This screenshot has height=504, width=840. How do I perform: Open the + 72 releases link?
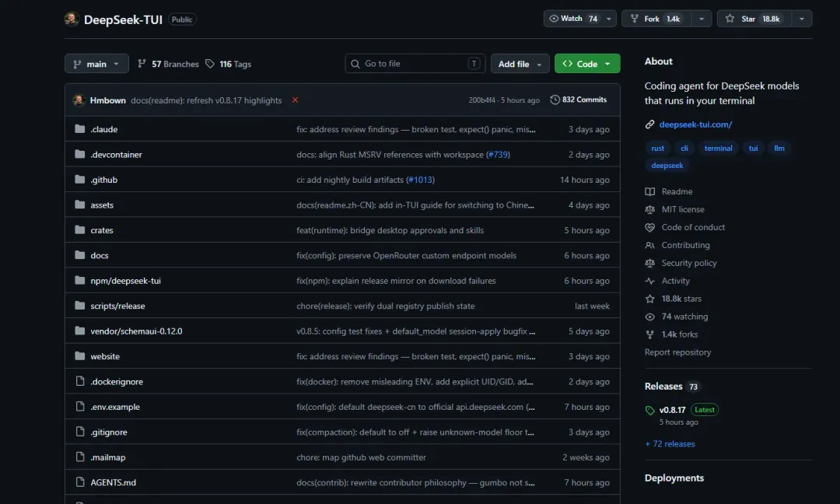[x=670, y=443]
